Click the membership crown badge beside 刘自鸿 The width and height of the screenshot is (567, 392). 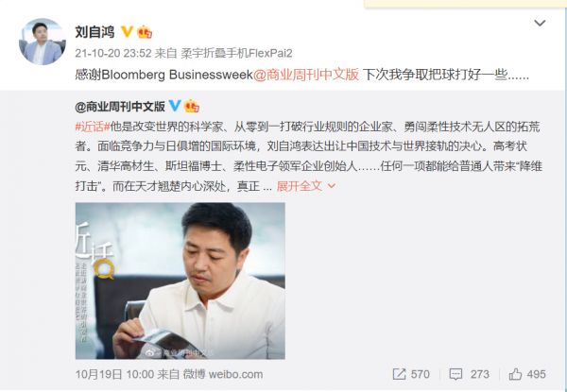(x=145, y=32)
